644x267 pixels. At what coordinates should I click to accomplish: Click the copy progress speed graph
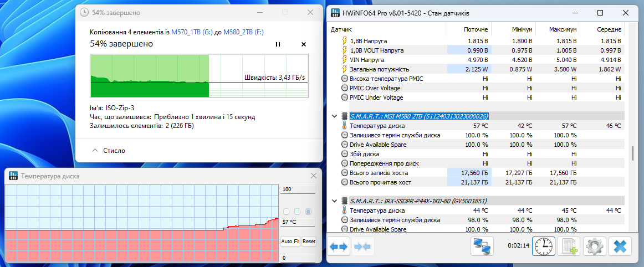(199, 75)
